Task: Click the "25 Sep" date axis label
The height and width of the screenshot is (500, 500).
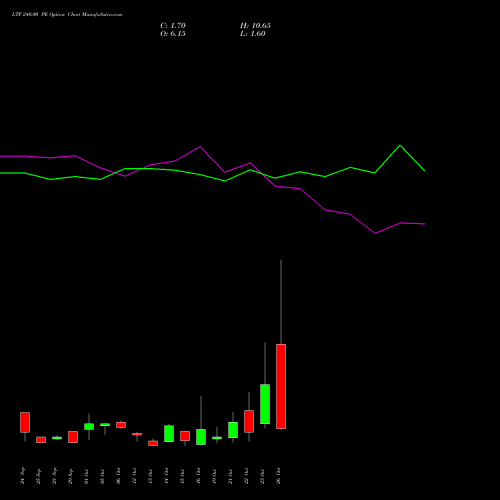Action: point(39,476)
